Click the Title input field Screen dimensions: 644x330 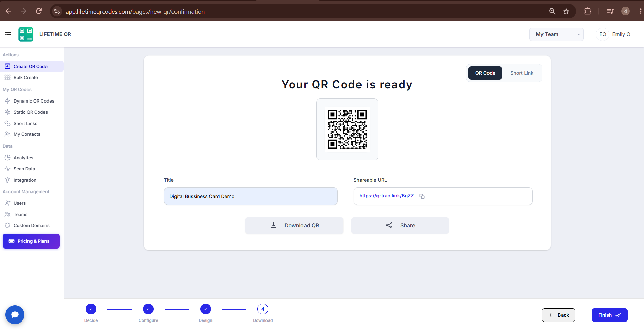[x=251, y=196]
